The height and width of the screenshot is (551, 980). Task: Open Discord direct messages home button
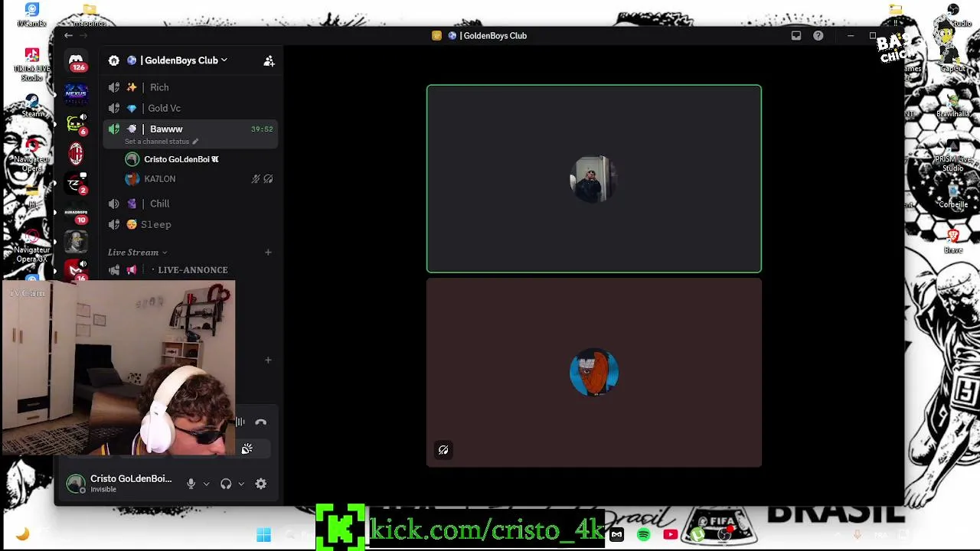click(76, 60)
